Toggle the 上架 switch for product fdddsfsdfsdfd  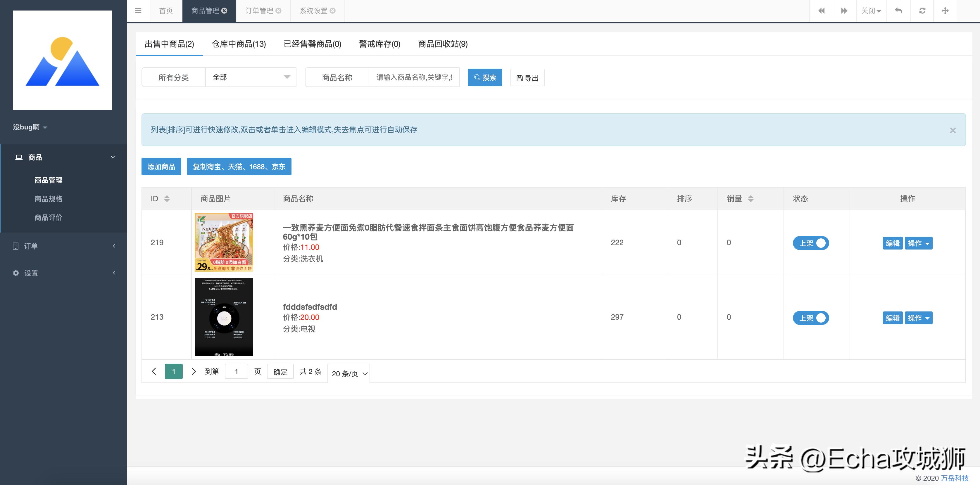point(811,318)
